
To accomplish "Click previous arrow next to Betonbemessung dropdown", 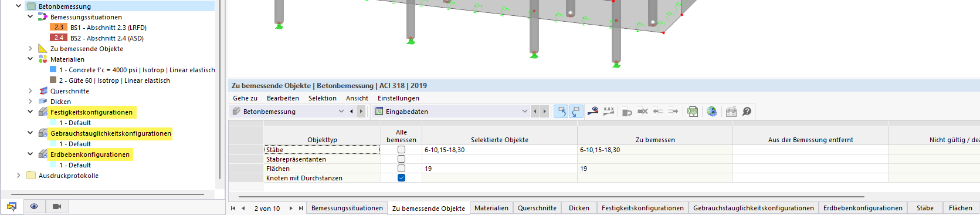I will (351, 111).
